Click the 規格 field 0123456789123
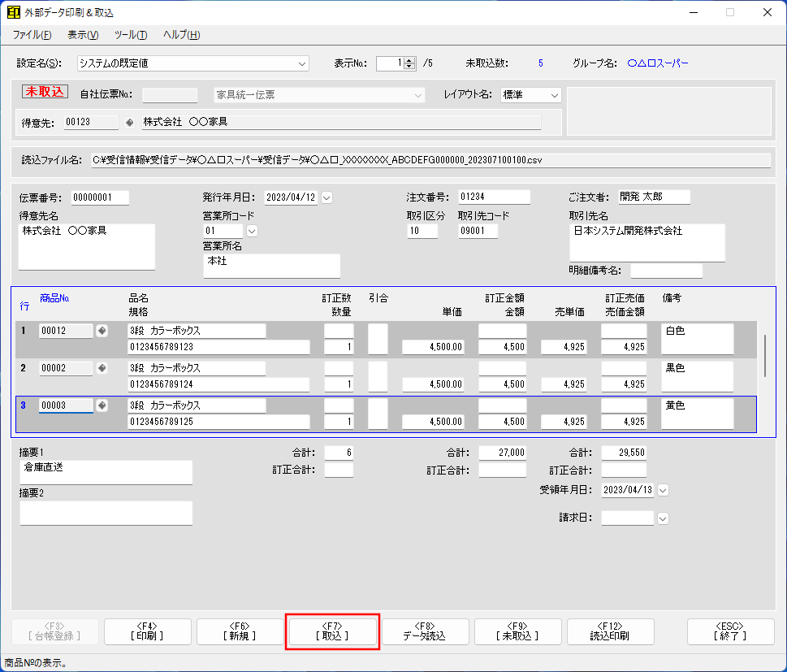The height and width of the screenshot is (672, 787). 218,347
